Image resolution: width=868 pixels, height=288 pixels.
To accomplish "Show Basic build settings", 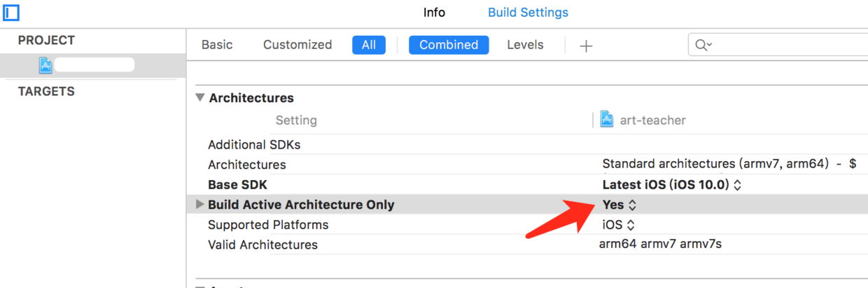I will pyautogui.click(x=217, y=45).
